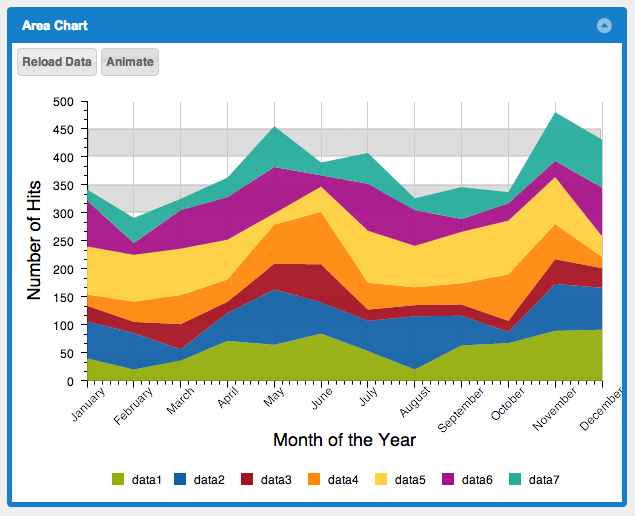Toggle the data1 series legend label
635x516 pixels.
tap(145, 480)
